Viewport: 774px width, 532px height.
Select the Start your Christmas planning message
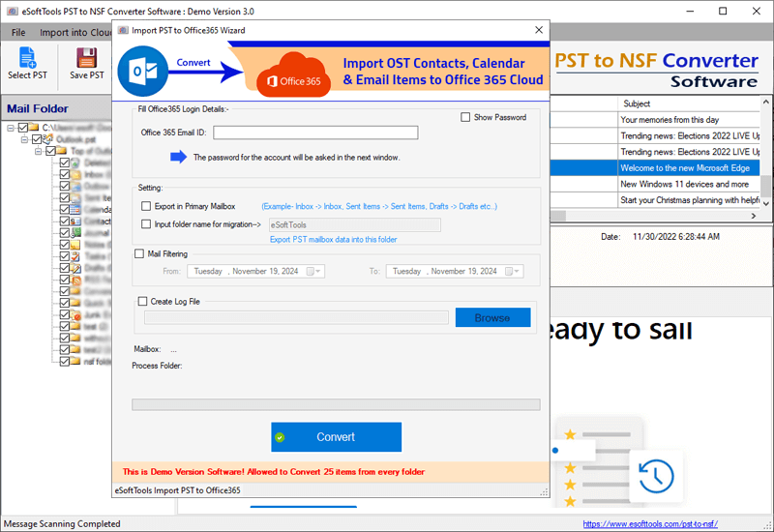click(655, 200)
